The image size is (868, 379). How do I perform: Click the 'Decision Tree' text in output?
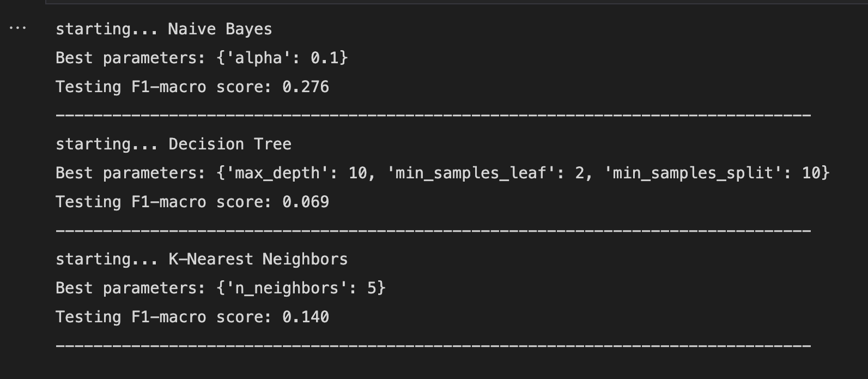pyautogui.click(x=230, y=144)
